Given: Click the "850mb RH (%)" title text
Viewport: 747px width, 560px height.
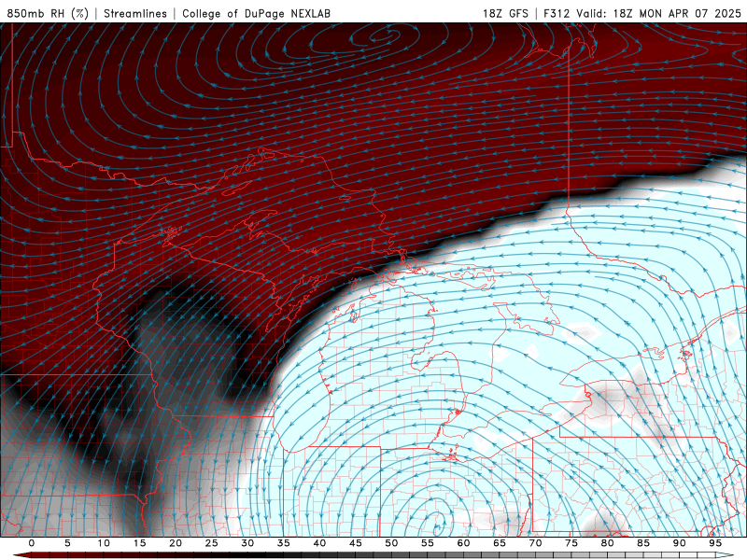Looking at the screenshot, I should (48, 13).
